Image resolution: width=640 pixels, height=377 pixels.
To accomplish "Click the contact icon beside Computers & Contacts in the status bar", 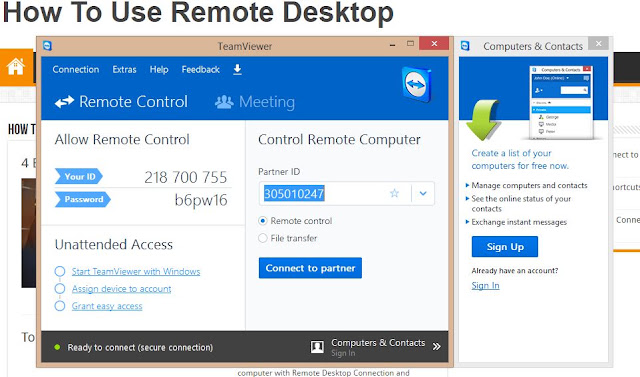I will pyautogui.click(x=317, y=347).
